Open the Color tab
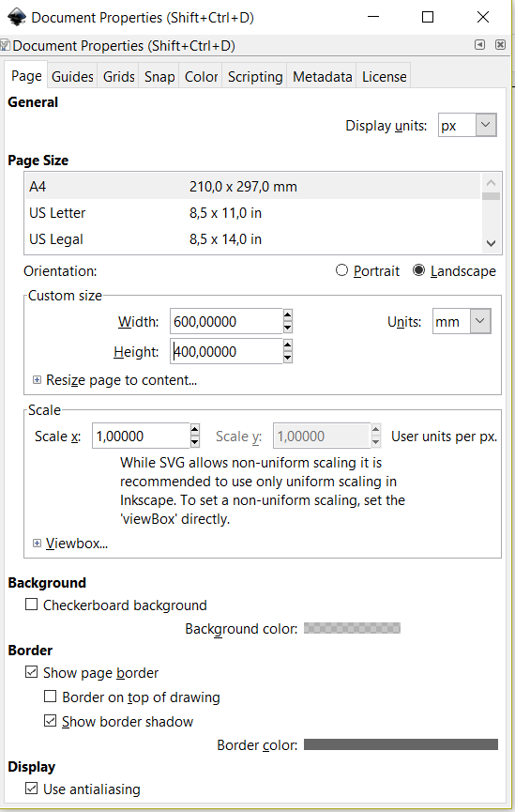This screenshot has width=515, height=812. point(201,77)
